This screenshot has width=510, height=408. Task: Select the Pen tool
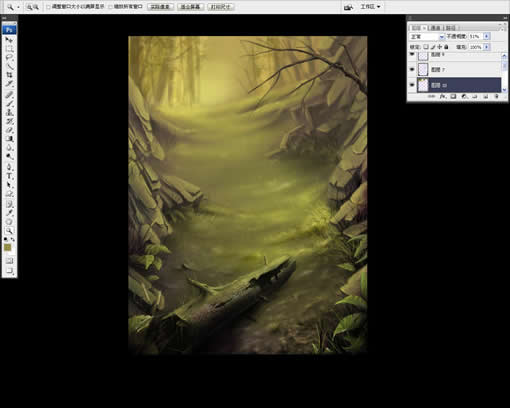[x=9, y=167]
